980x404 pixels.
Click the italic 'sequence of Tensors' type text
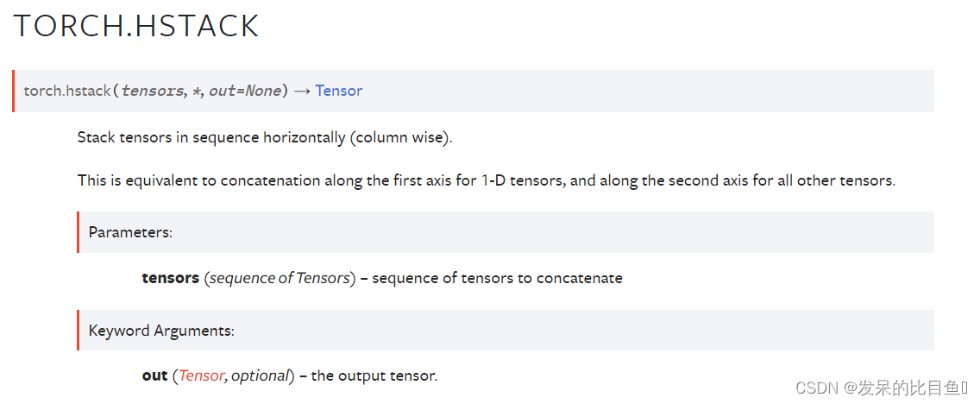(280, 278)
